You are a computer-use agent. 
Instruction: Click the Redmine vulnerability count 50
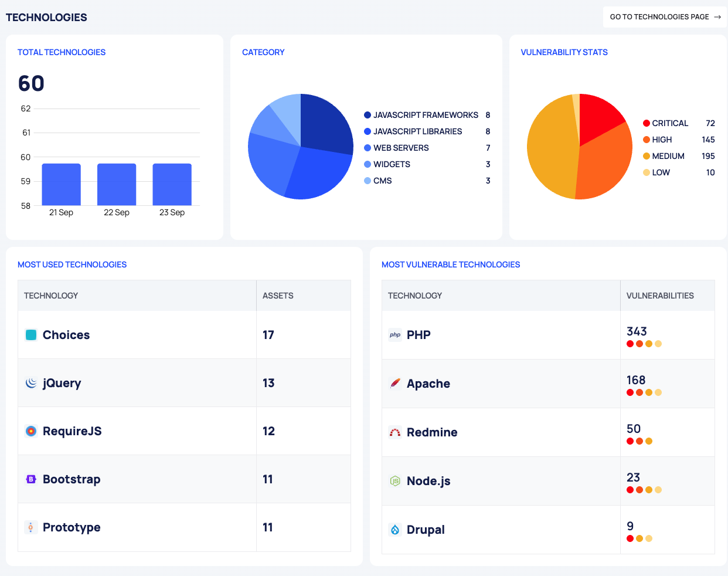(x=634, y=429)
